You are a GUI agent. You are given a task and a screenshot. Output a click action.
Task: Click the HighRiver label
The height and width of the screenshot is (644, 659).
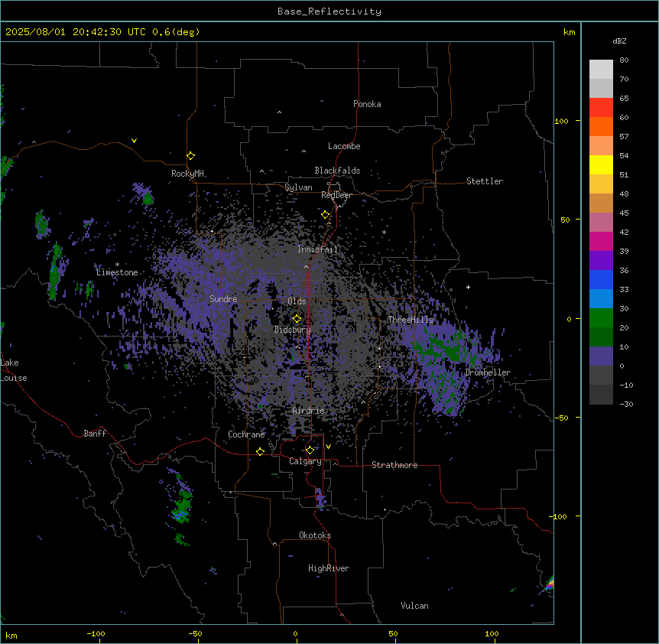pyautogui.click(x=329, y=568)
